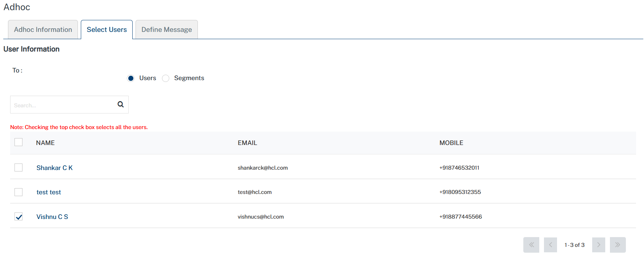Tick the checkbox for test test
Screen dimensions: 644x265
coord(18,192)
